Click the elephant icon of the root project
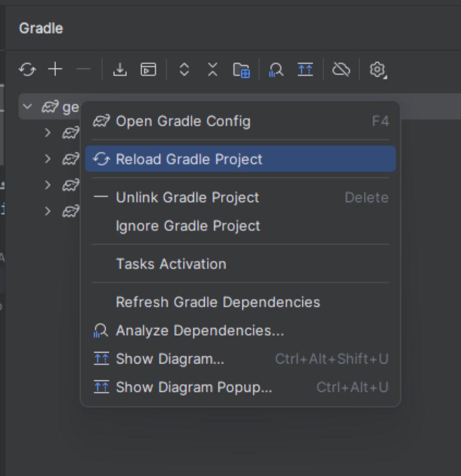This screenshot has height=476, width=461. (x=50, y=107)
